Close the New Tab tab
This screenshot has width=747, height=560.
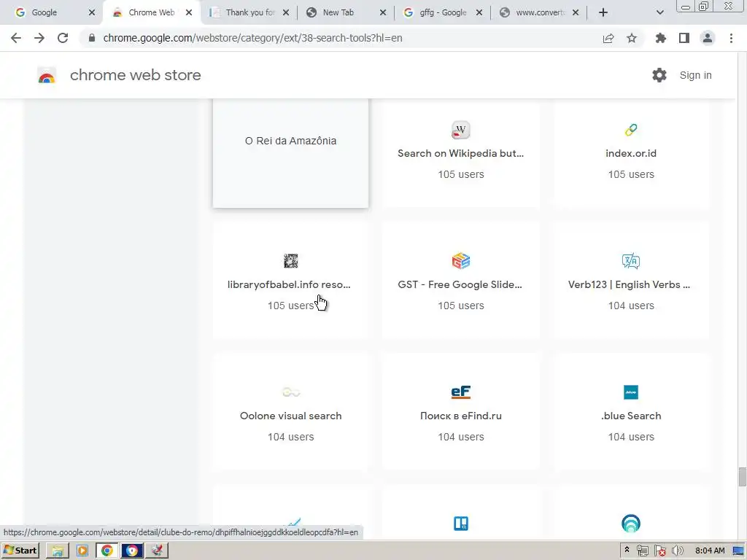tap(383, 12)
